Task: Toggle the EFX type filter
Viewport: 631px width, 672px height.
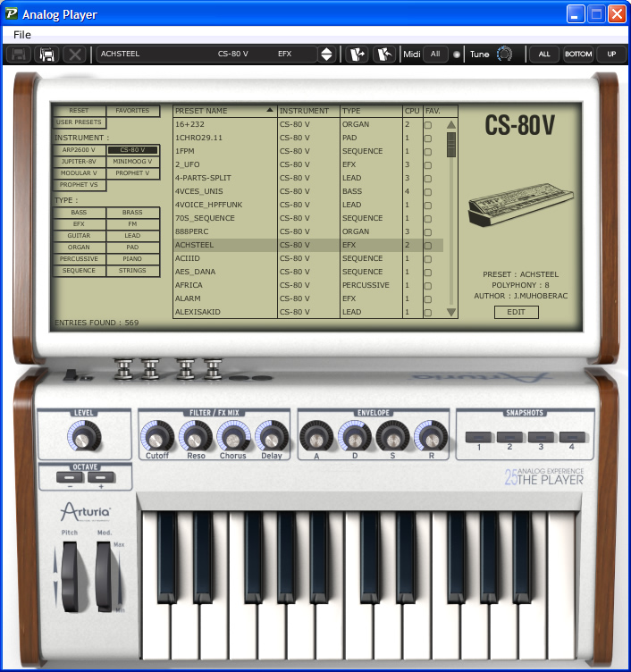Action: coord(79,224)
